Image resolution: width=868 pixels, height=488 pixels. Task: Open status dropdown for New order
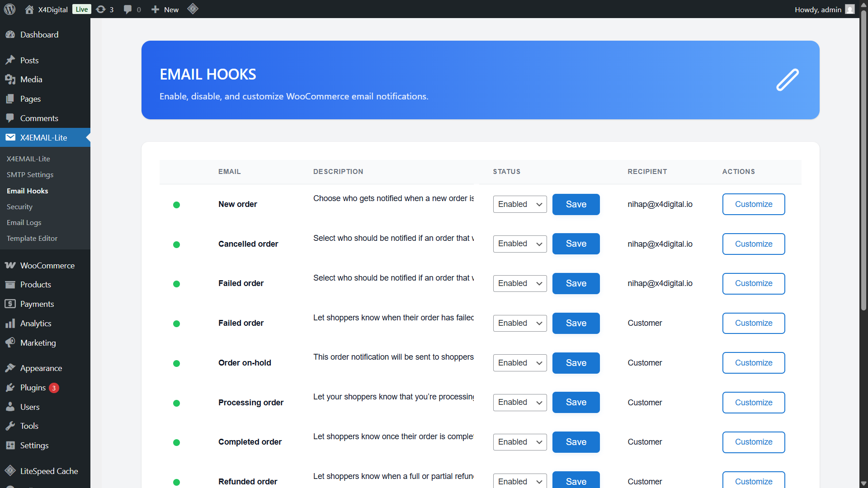tap(520, 204)
